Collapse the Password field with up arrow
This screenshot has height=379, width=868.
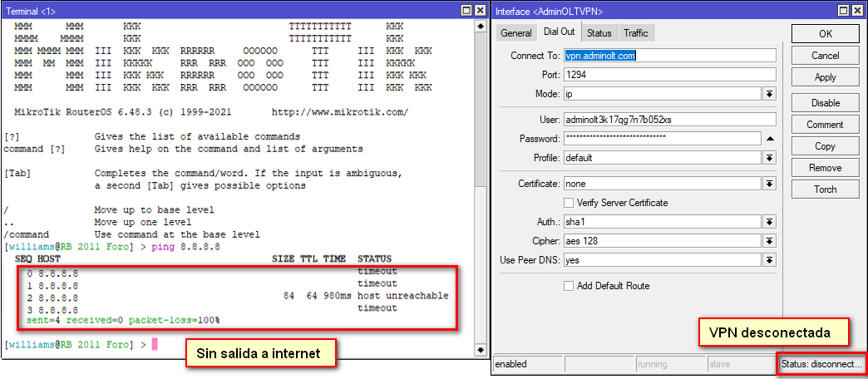click(x=769, y=139)
